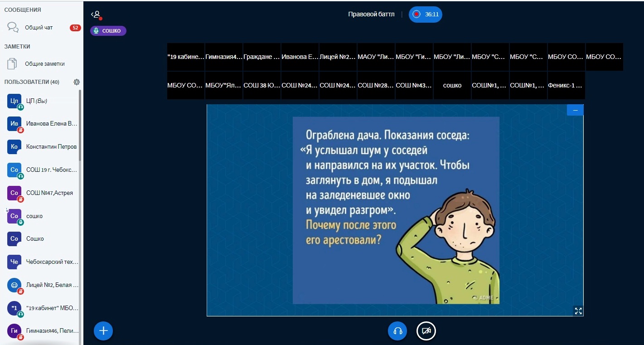Click the Гимназия4... video tile

[224, 57]
